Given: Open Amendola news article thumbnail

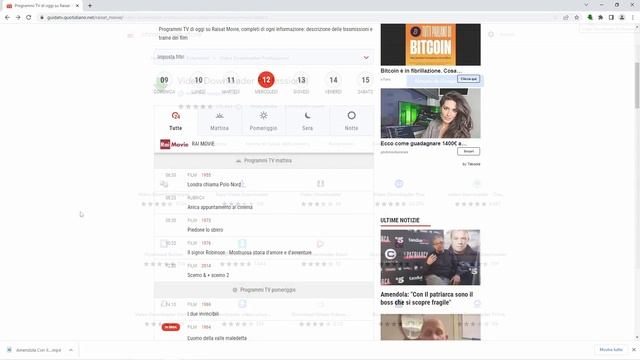Looking at the screenshot, I should (431, 258).
